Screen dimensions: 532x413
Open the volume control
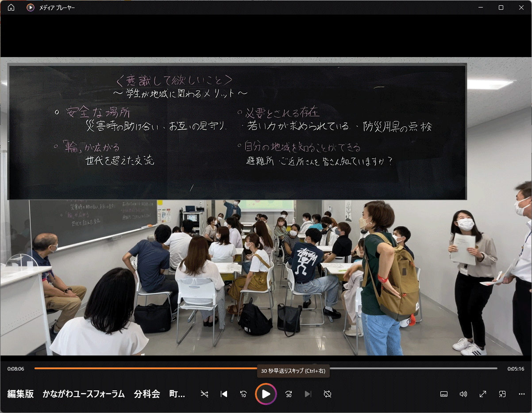click(x=463, y=394)
